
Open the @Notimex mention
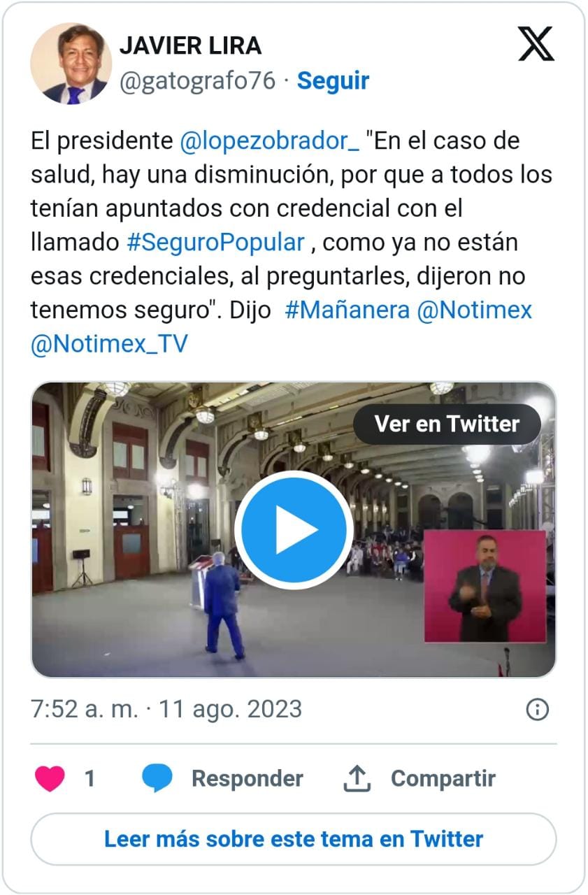475,310
